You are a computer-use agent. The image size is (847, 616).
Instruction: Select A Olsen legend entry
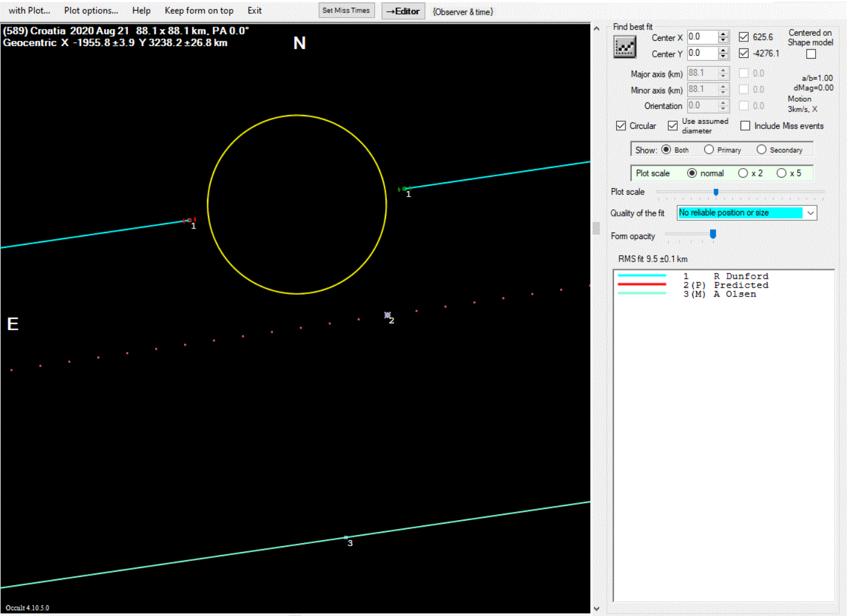735,294
